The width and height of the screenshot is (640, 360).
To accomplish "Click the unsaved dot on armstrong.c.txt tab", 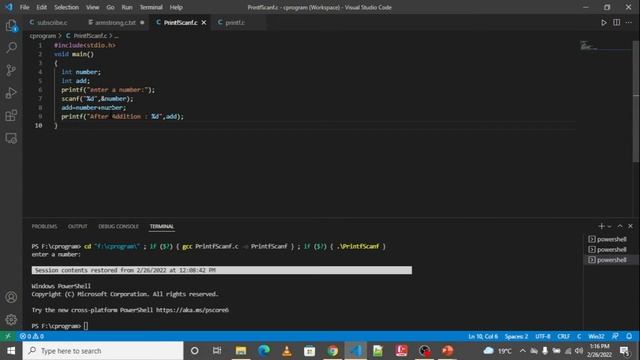I will (142, 22).
